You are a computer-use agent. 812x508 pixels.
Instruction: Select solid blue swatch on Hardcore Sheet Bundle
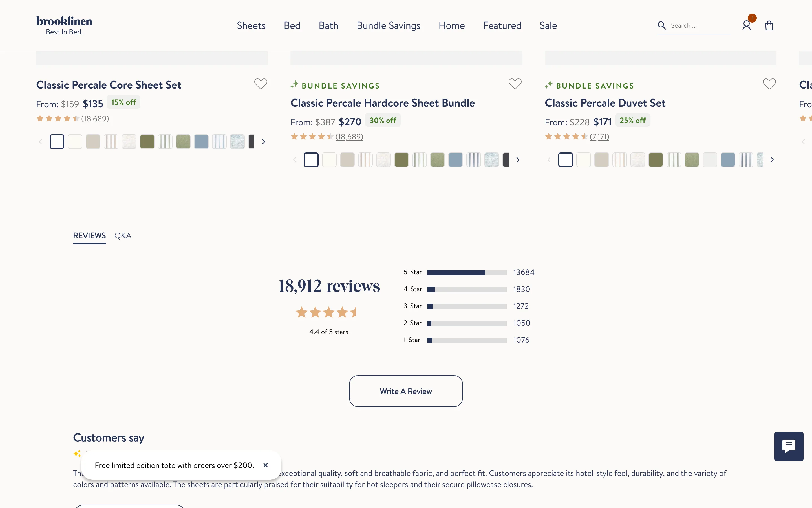(x=455, y=160)
